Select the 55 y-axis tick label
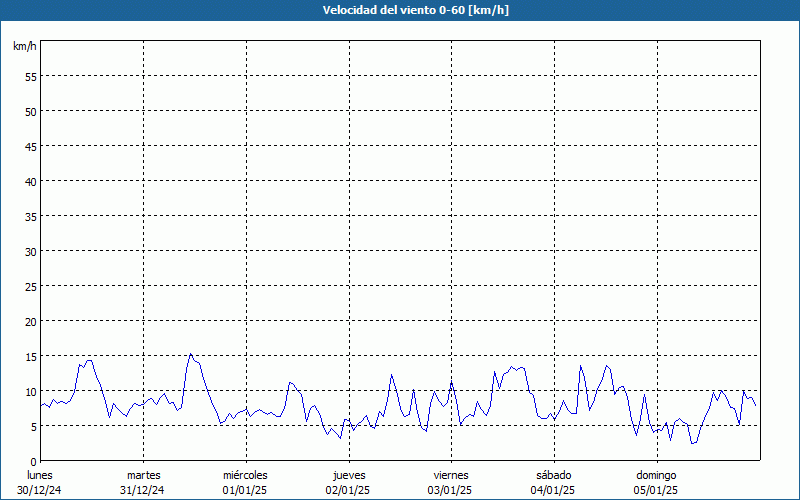This screenshot has height=500, width=800. 30,76
